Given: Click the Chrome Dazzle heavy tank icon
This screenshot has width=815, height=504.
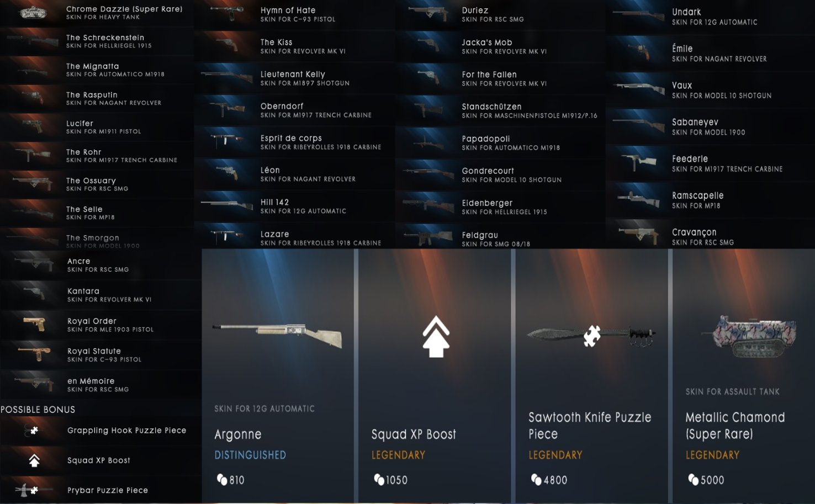Looking at the screenshot, I should [33, 13].
